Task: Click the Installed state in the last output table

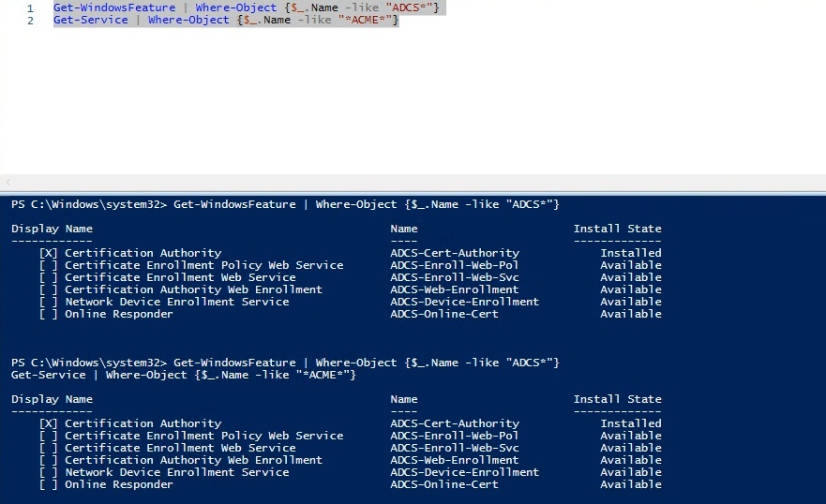Action: pos(631,423)
